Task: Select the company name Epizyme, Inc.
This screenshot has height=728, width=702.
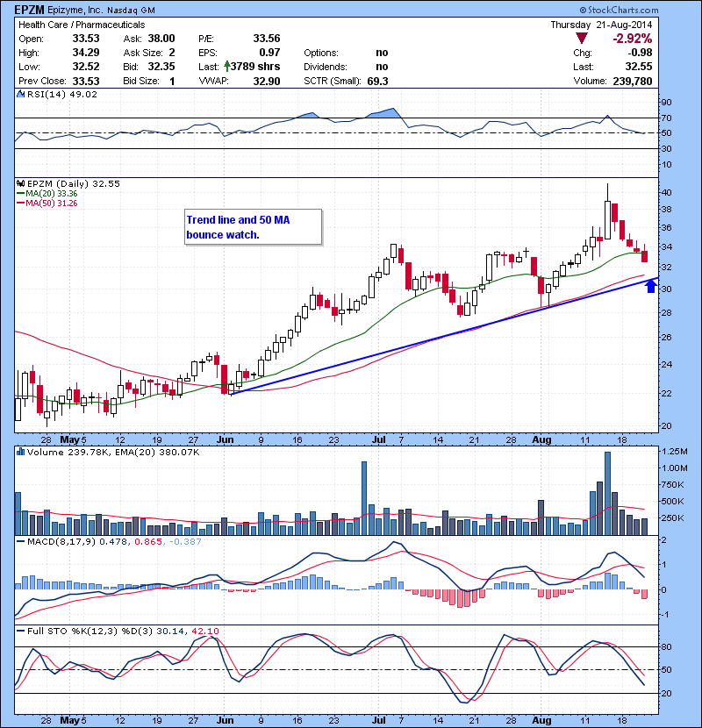Action: pos(75,11)
